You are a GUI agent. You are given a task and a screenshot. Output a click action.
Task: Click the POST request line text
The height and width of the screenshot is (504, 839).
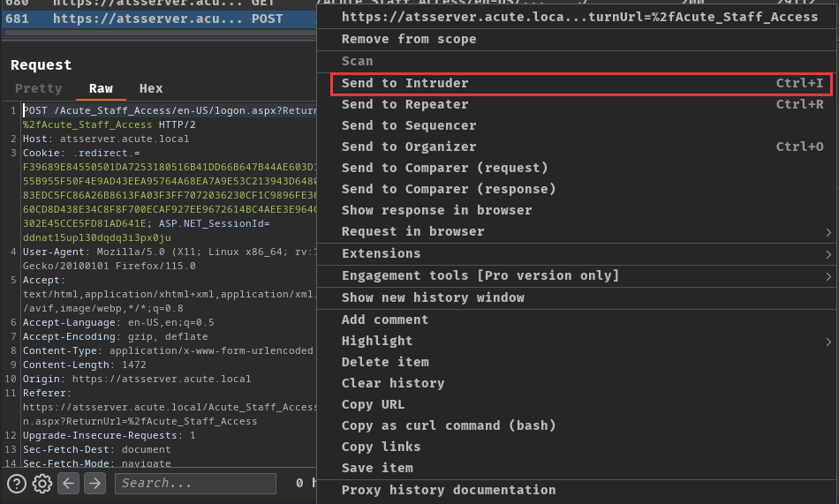coord(170,110)
